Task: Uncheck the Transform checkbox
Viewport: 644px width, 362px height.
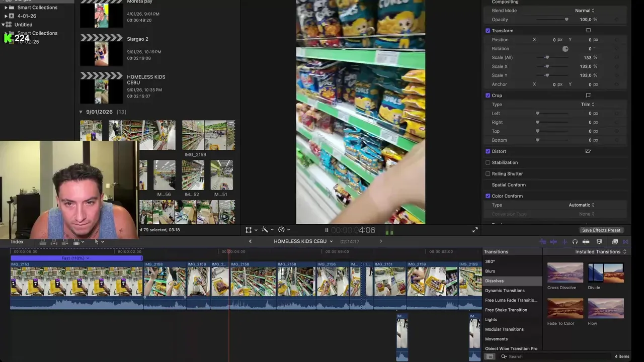Action: click(488, 31)
